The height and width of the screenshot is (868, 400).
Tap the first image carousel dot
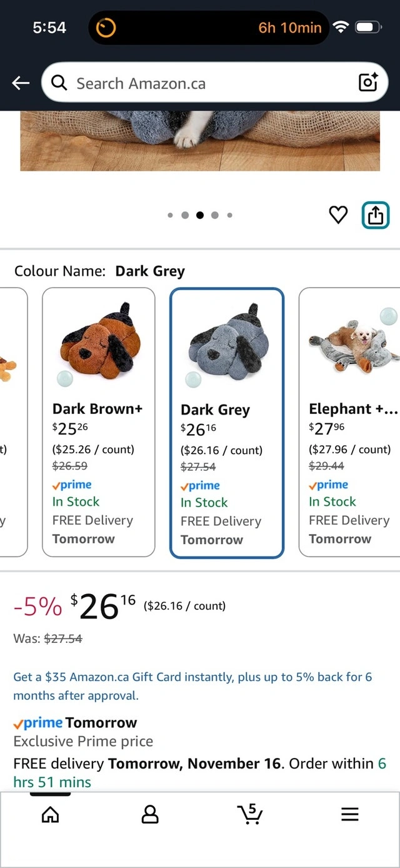click(170, 215)
